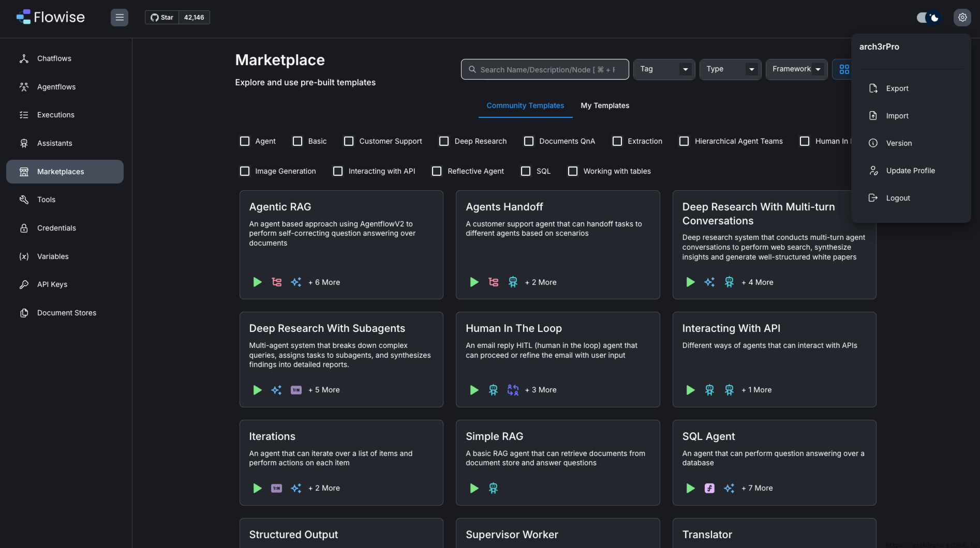The width and height of the screenshot is (980, 548).
Task: Toggle the sidebar hamburger menu icon
Action: pos(120,18)
